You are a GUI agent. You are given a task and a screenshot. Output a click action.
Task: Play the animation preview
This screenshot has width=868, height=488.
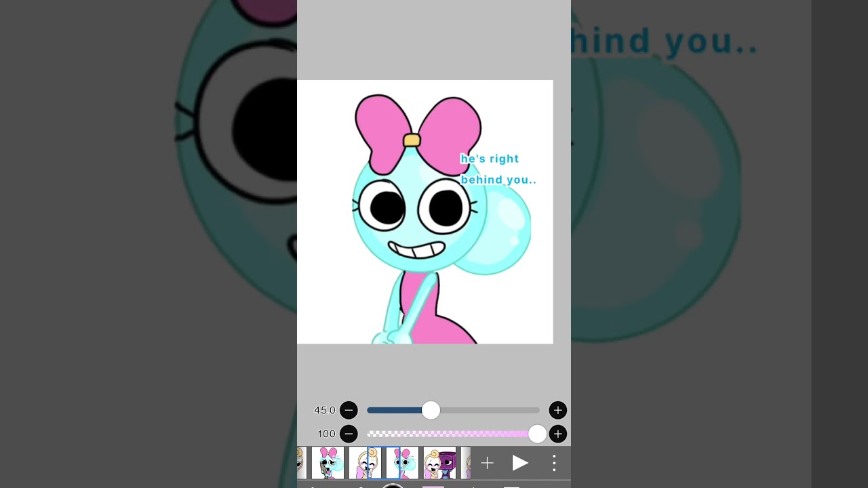pyautogui.click(x=520, y=463)
